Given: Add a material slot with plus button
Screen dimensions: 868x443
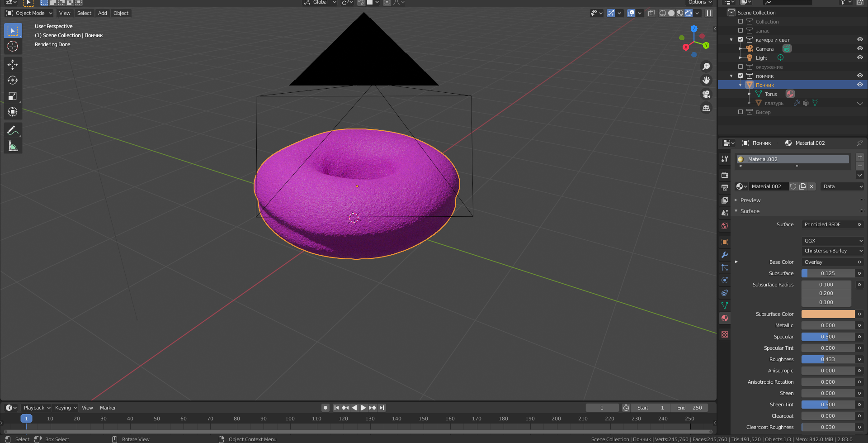Looking at the screenshot, I should (x=860, y=157).
